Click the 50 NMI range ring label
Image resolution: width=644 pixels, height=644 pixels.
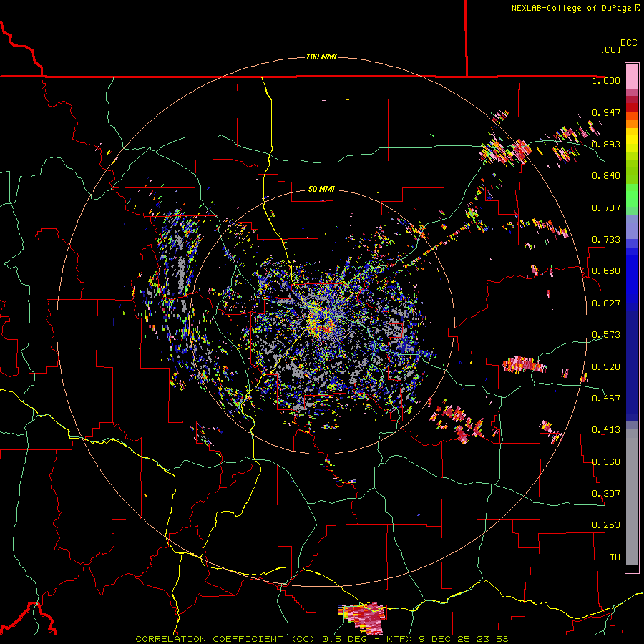click(321, 190)
